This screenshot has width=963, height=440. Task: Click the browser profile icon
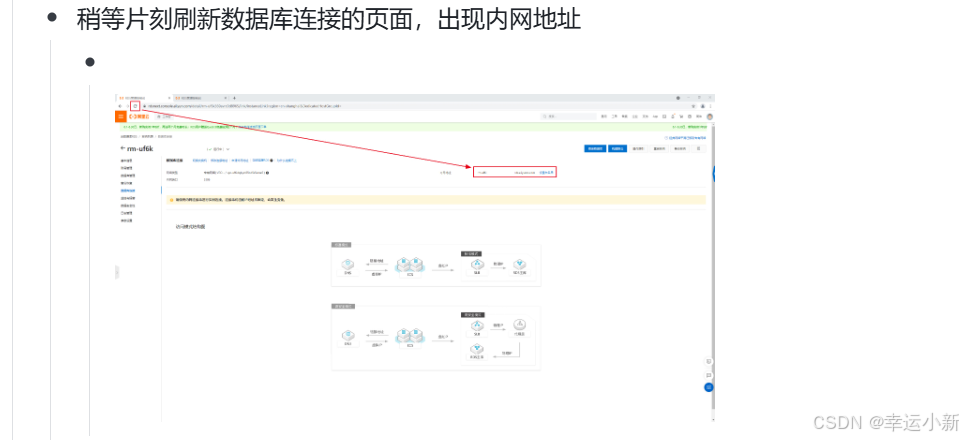(703, 106)
